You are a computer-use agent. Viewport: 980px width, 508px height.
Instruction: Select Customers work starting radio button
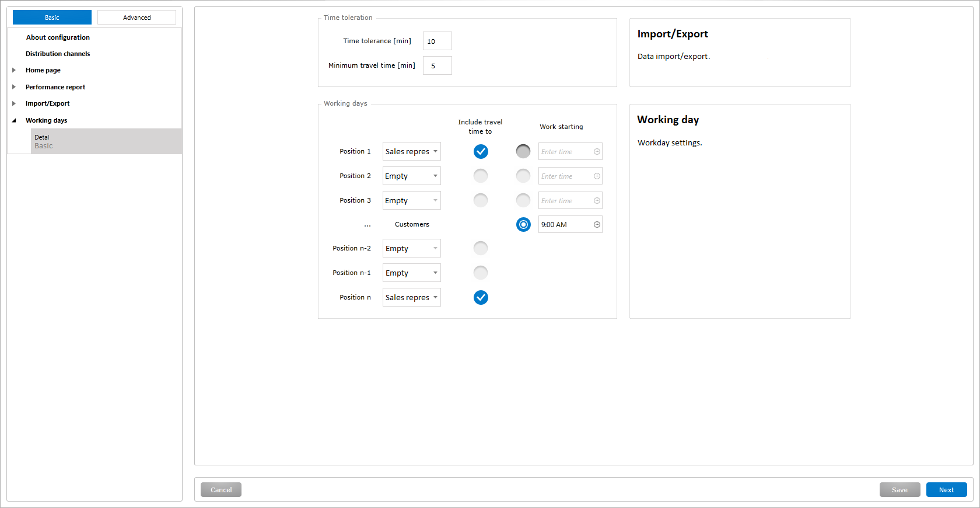(523, 225)
